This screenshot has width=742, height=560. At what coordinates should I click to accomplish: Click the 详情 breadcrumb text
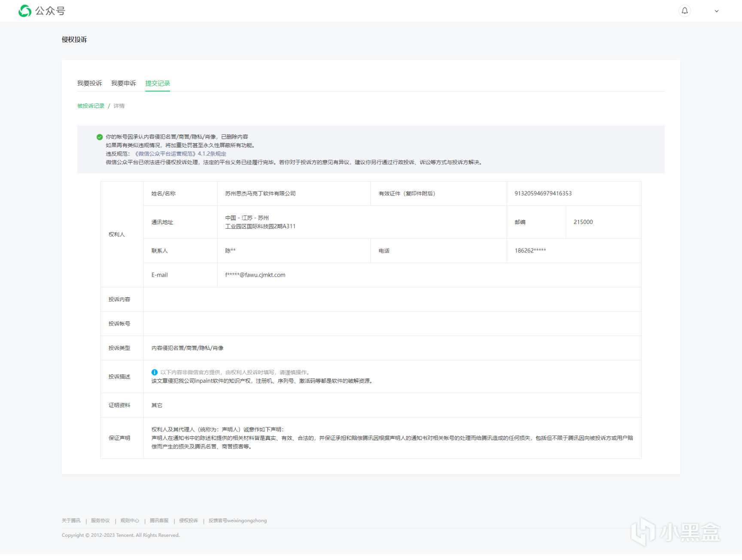pos(119,106)
